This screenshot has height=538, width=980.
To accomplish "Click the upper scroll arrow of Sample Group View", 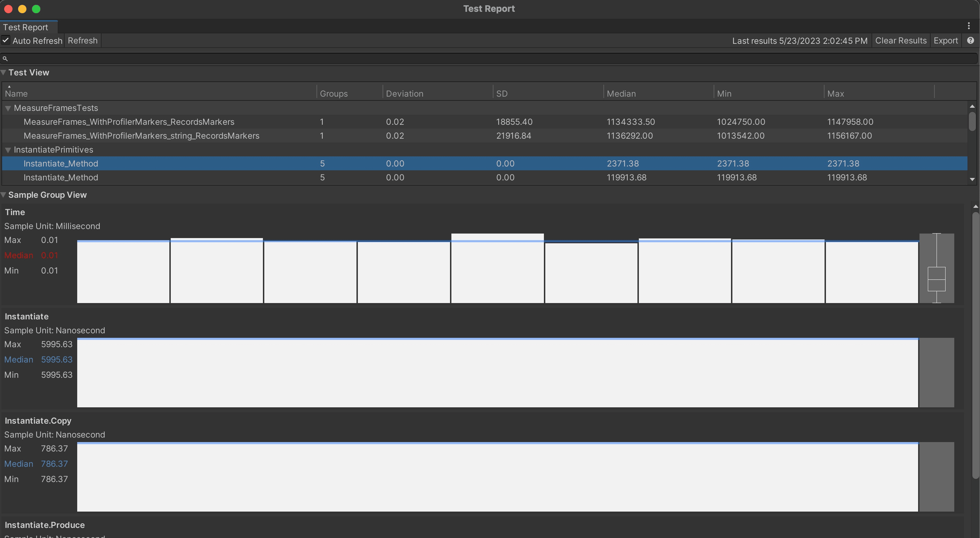I will (x=975, y=206).
